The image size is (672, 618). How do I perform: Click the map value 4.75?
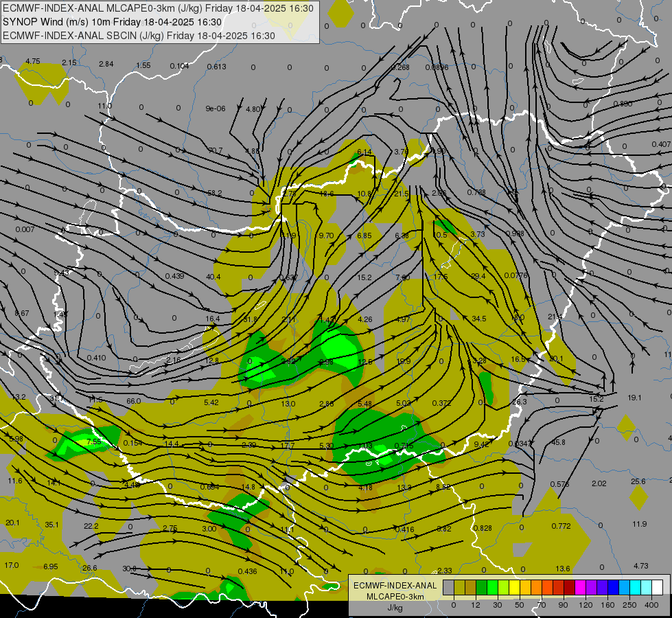[32, 61]
